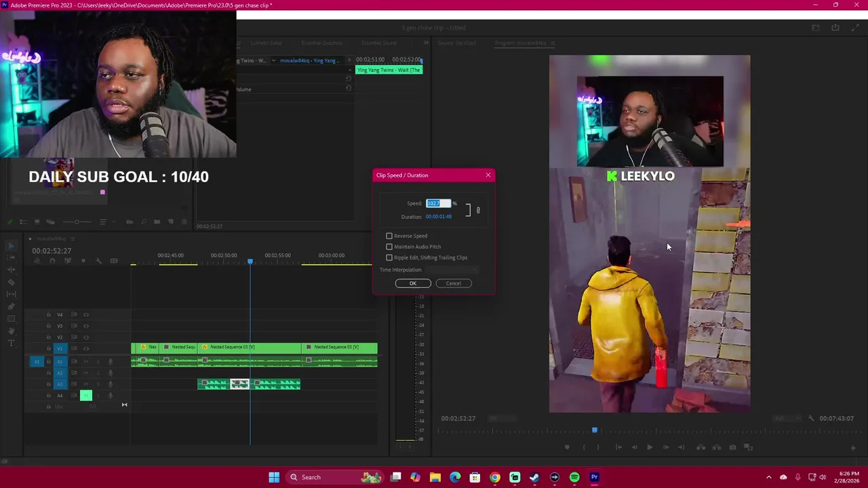Toggle Linked Selection in the timeline
This screenshot has height=488, width=868.
click(68, 261)
